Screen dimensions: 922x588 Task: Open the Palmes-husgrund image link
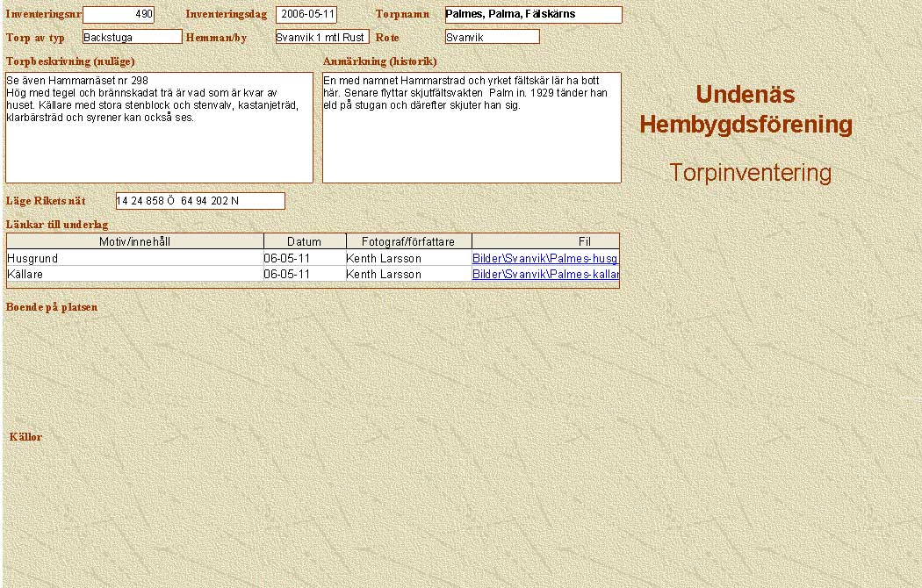pyautogui.click(x=544, y=259)
